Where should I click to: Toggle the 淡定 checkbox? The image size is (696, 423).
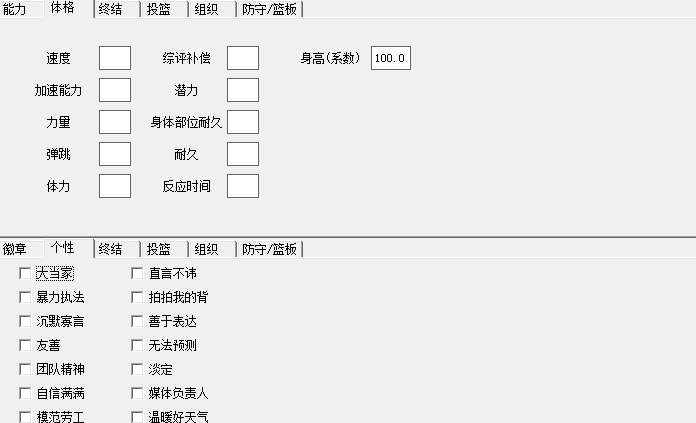137,369
